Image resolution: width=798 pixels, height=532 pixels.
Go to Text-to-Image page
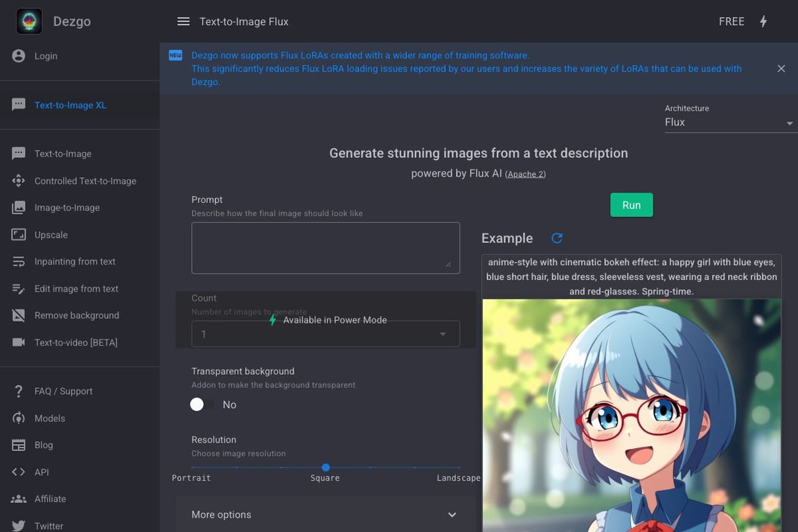(x=80, y=153)
